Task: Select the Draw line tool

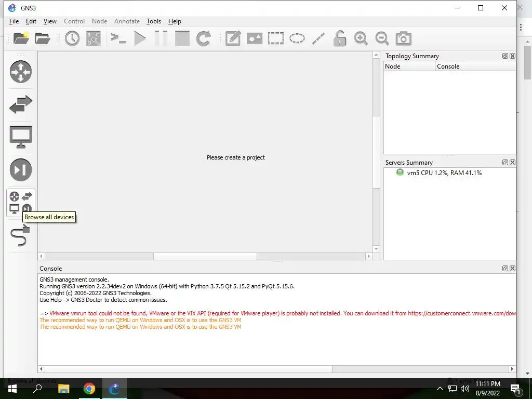Action: point(318,38)
